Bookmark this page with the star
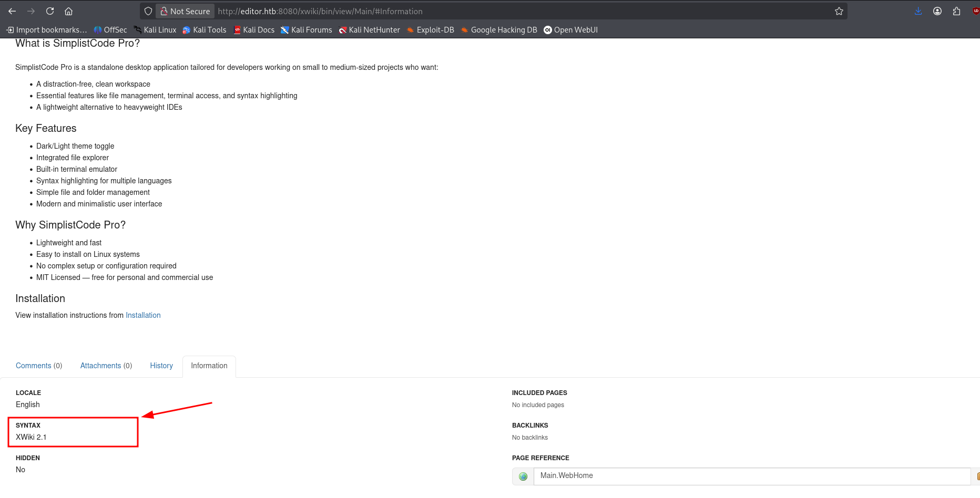 (x=839, y=11)
